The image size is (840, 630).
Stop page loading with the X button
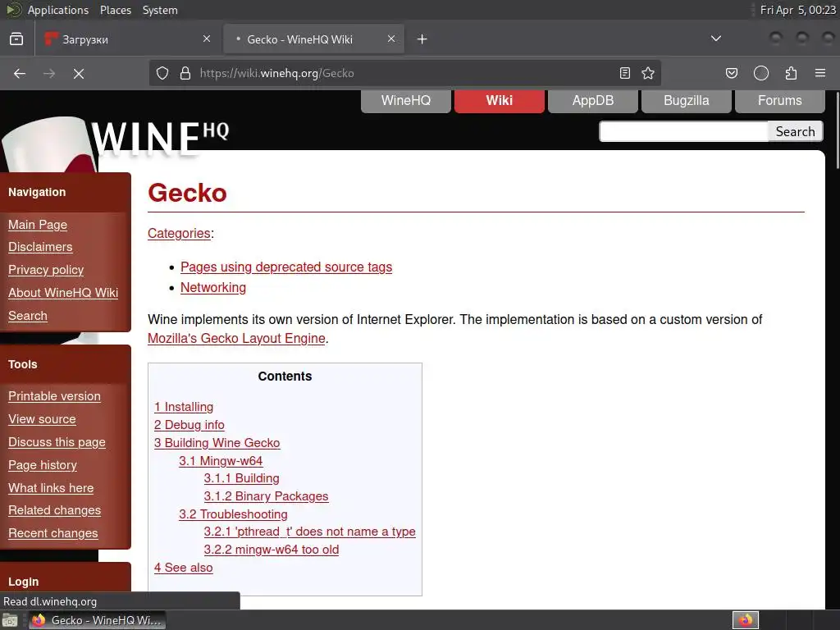coord(79,73)
